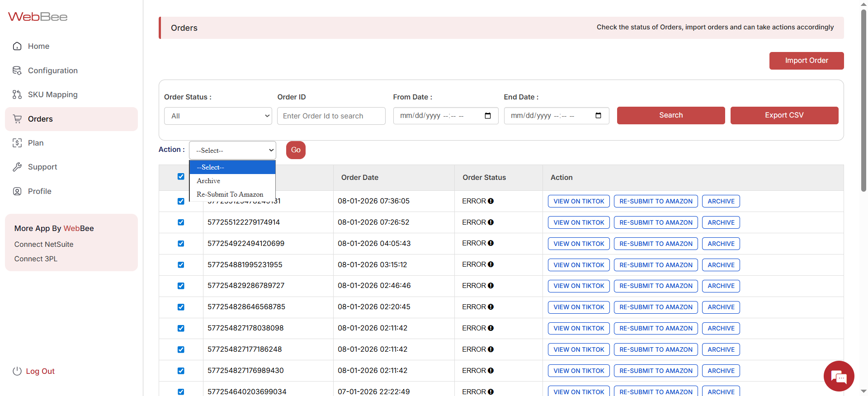Click the Home icon in sidebar
This screenshot has height=396, width=868.
tap(17, 46)
